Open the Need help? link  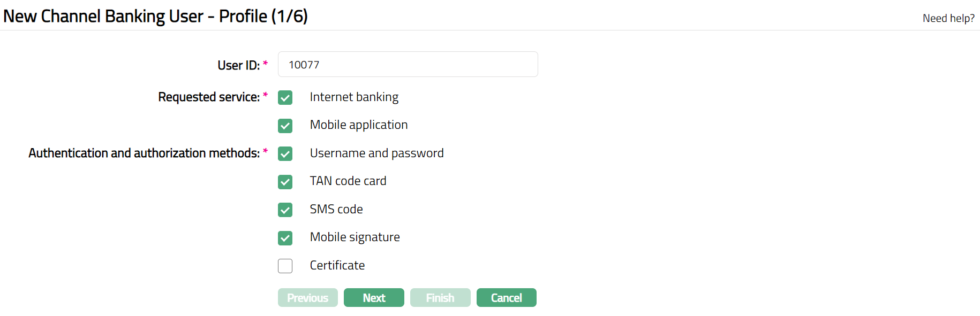[948, 18]
